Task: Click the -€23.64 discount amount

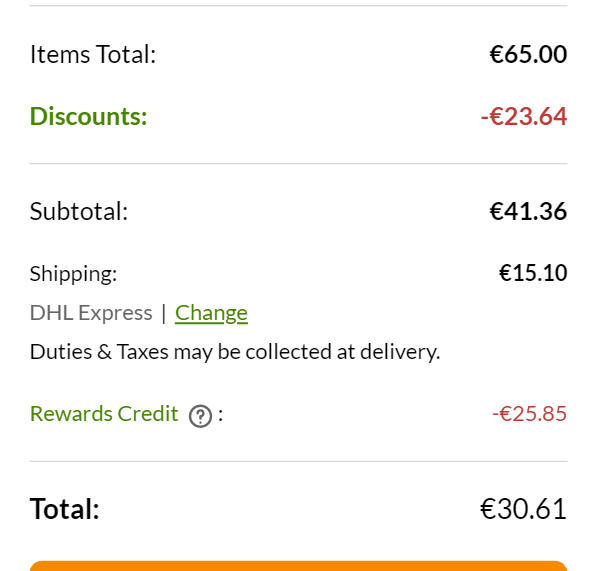Action: tap(524, 116)
